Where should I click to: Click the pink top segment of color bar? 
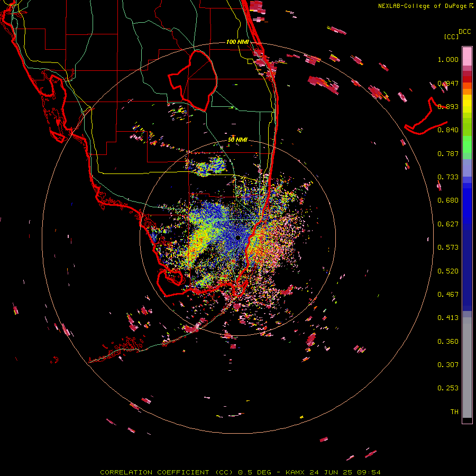coord(467,57)
